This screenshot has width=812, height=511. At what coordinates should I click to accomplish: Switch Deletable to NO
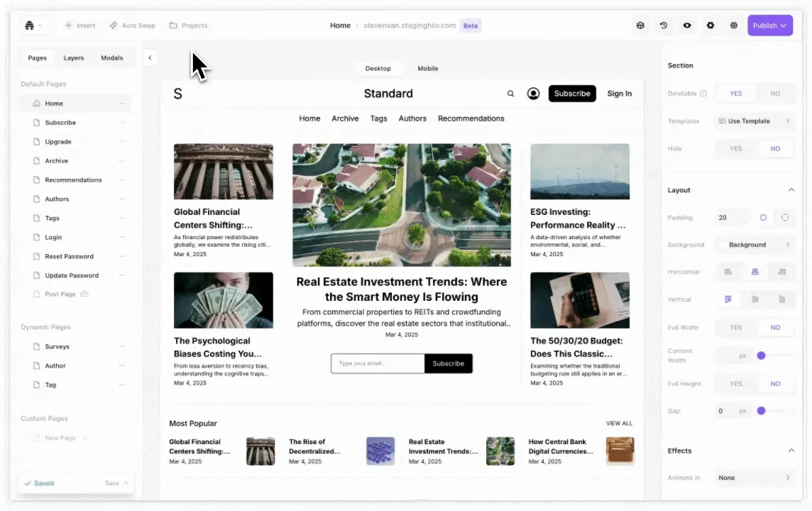(x=775, y=94)
